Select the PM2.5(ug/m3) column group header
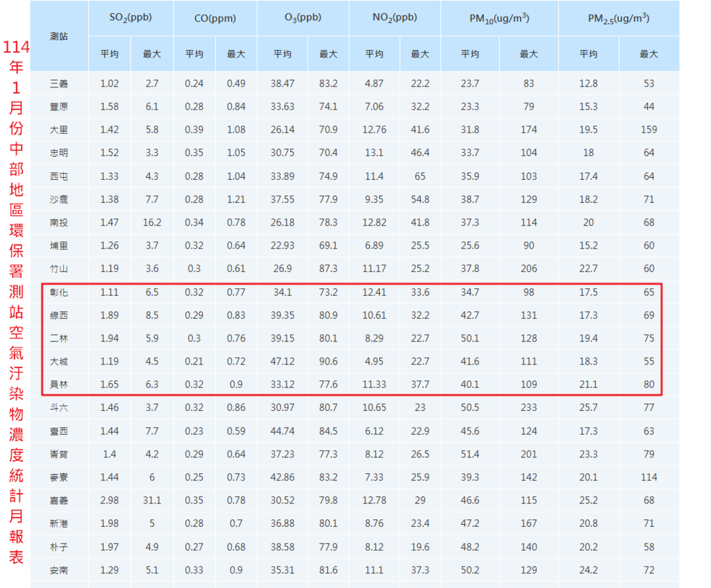This screenshot has width=711, height=588. click(619, 18)
